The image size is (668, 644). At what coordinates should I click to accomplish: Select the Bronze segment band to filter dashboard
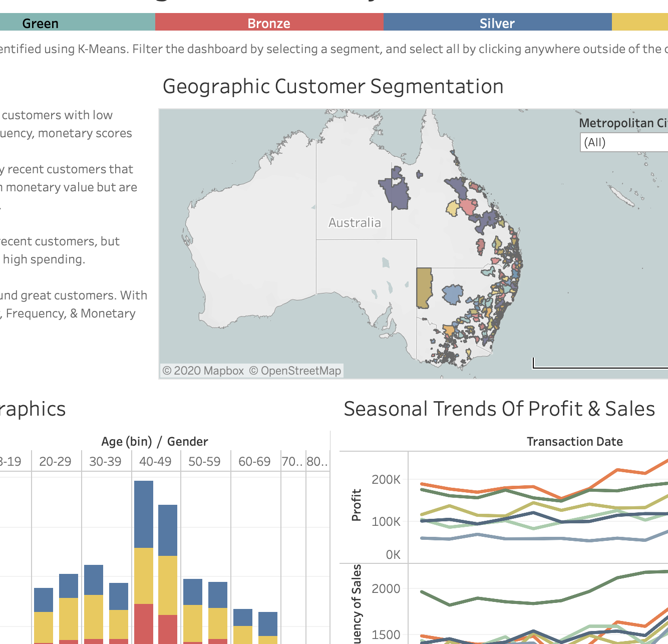[269, 23]
